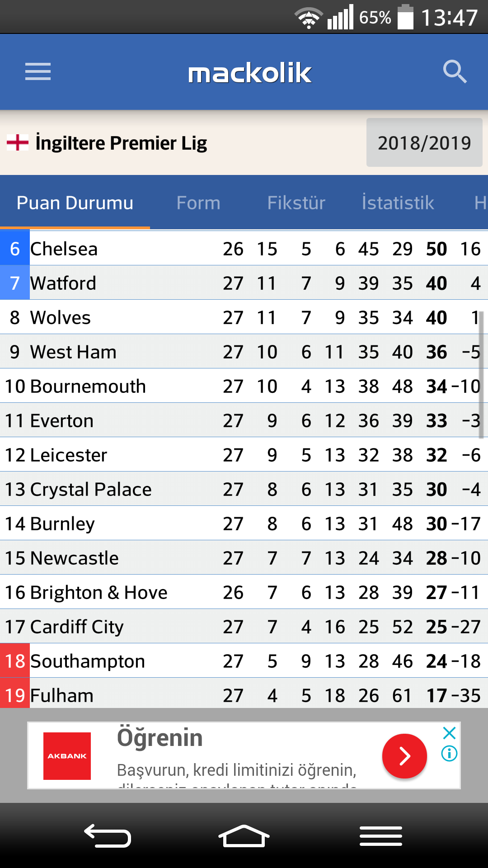Open the İstatistik tab
The image size is (488, 868).
(398, 203)
